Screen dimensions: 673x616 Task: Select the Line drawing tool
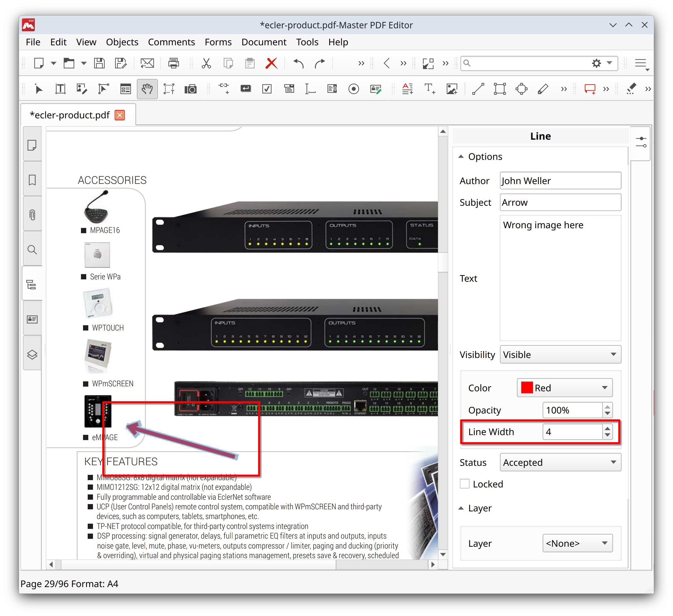click(x=478, y=89)
